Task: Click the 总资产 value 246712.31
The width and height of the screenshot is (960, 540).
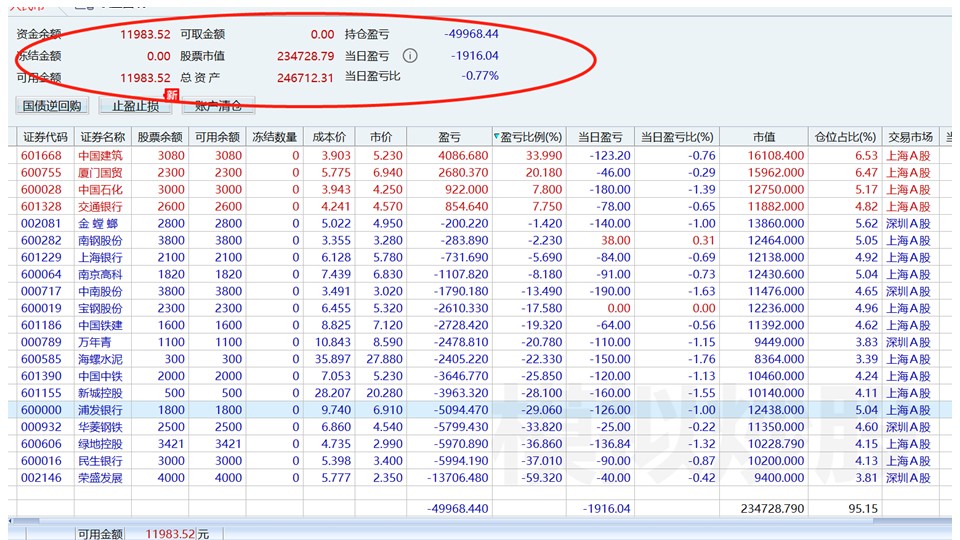Action: (x=305, y=78)
